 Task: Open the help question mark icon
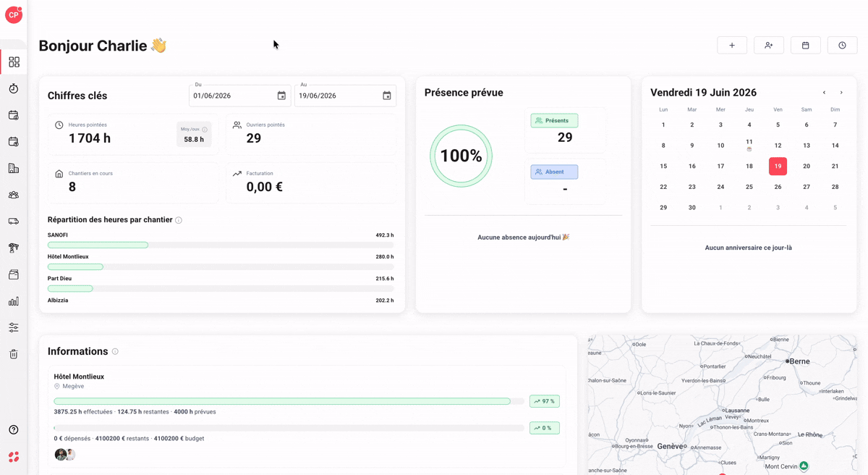[x=14, y=430]
